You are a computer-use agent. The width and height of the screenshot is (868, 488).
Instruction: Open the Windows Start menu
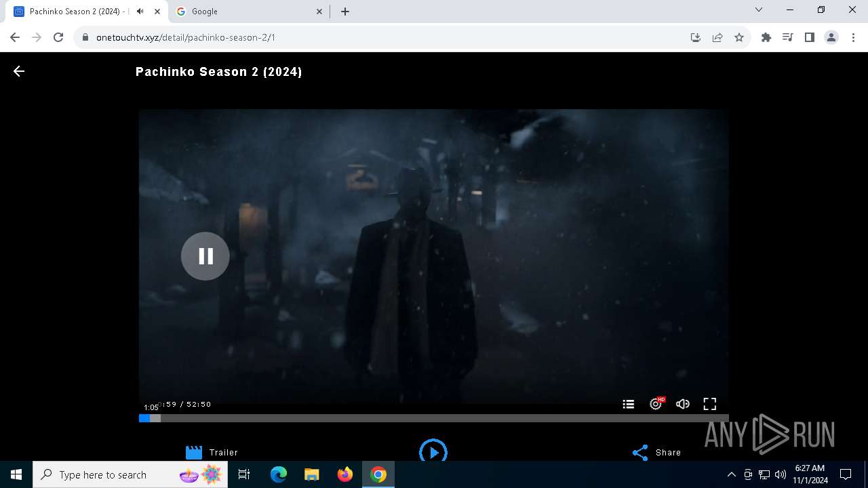point(16,474)
